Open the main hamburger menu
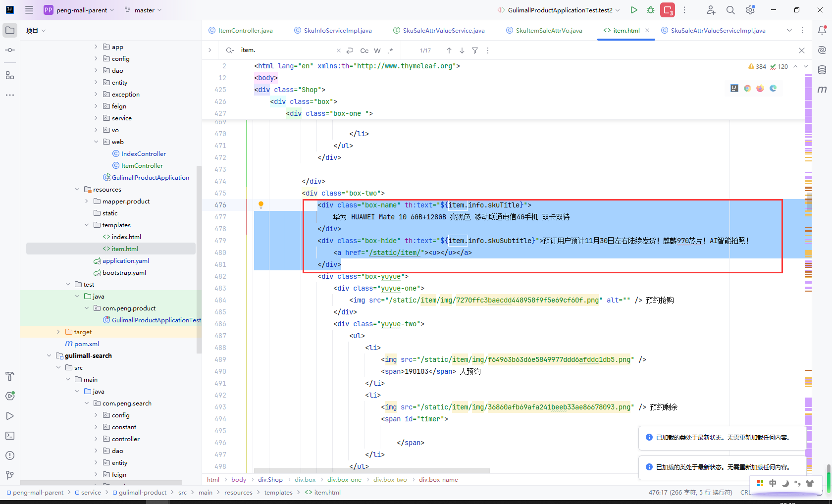832x504 pixels. 29,10
